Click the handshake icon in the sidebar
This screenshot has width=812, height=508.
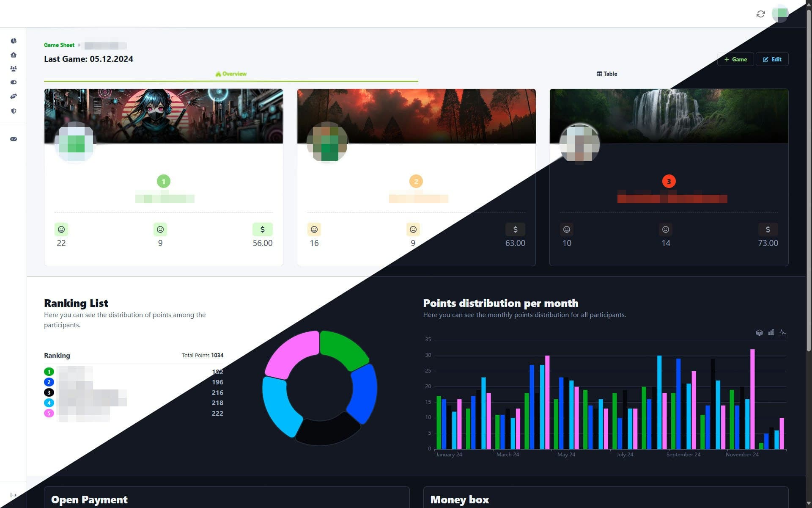(x=14, y=96)
